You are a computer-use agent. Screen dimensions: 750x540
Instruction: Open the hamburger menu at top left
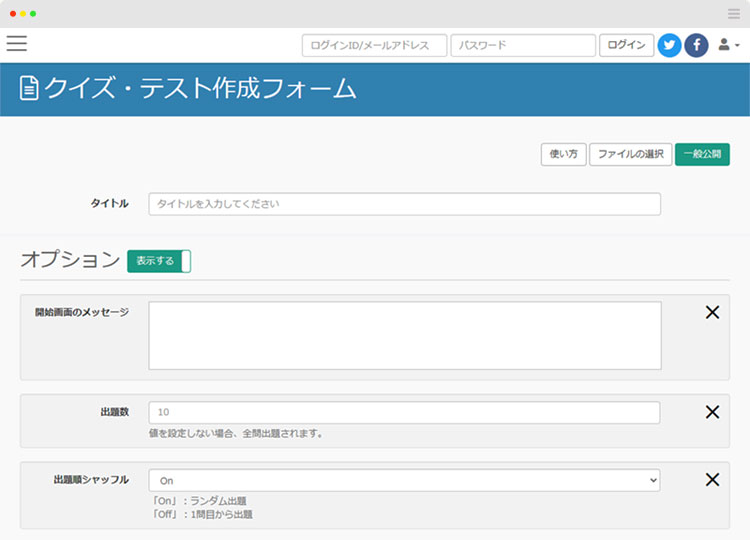pyautogui.click(x=17, y=43)
